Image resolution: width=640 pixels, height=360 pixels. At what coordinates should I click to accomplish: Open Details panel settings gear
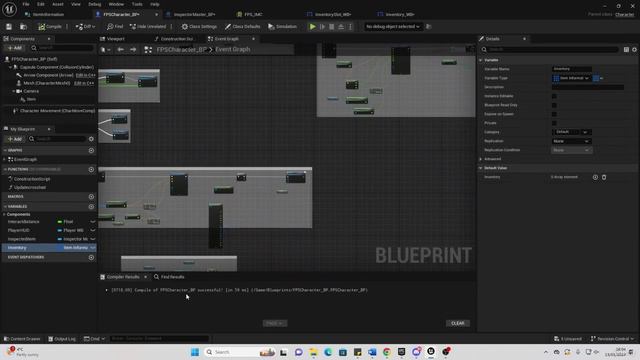coord(634,49)
